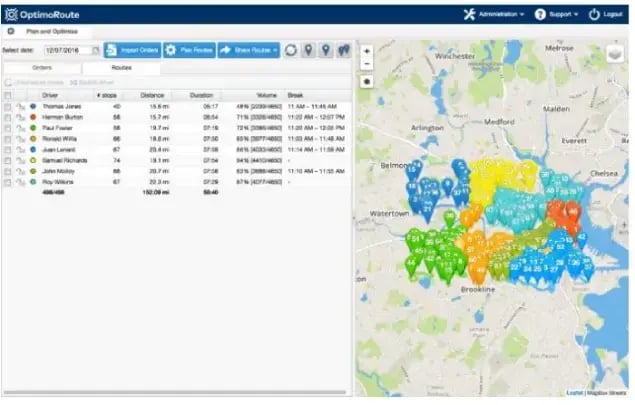635x405 pixels.
Task: Click the map locate dot button
Action: [367, 82]
